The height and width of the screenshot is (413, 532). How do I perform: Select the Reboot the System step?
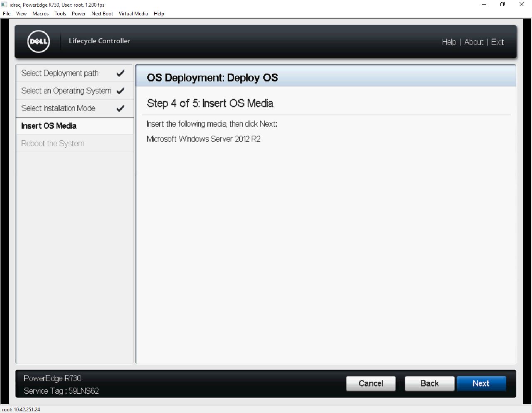coord(75,143)
